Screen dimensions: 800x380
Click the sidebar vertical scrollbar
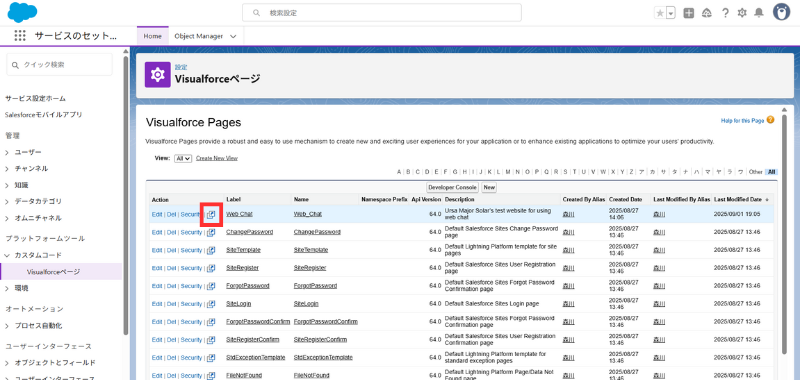pos(126,194)
